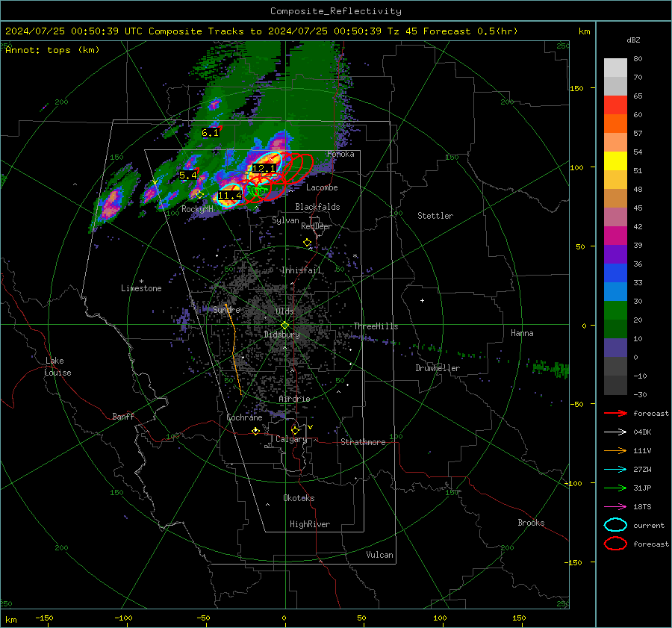Viewport: 672px width, 628px height.
Task: Pick the purple 36–39 dBZ swatch
Action: point(615,254)
